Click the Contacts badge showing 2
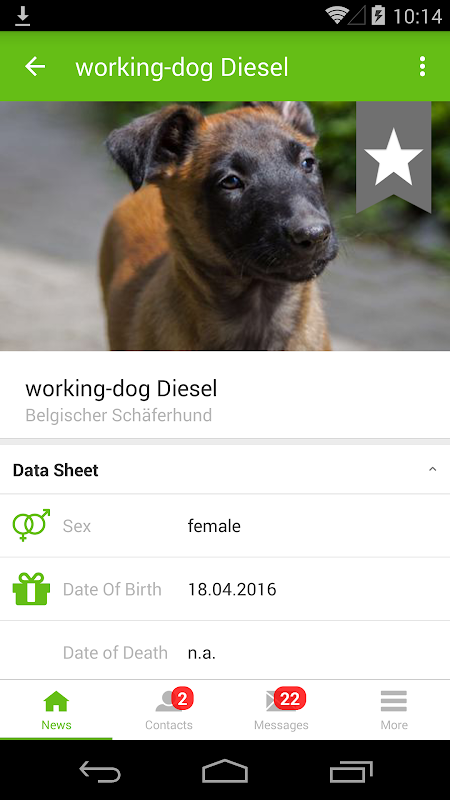 [x=183, y=698]
